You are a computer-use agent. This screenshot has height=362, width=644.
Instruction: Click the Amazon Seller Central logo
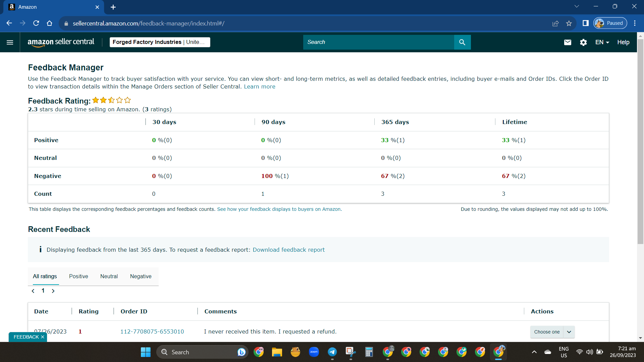point(61,42)
